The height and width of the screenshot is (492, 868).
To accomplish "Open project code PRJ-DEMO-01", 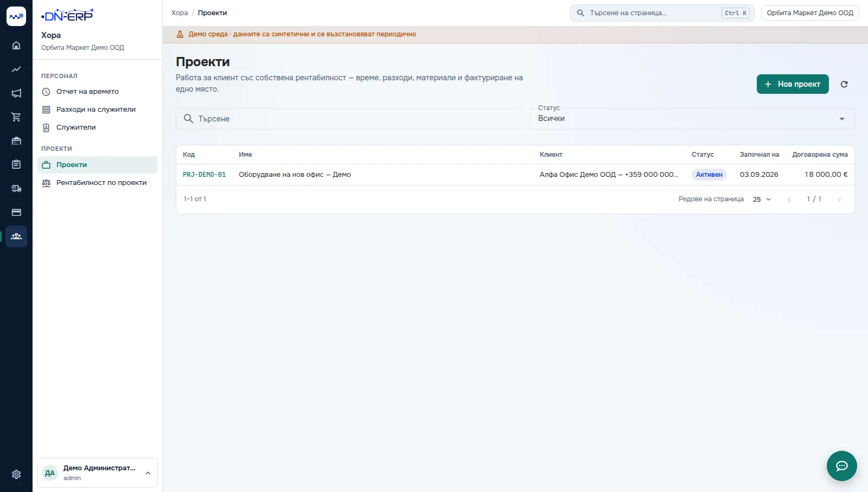I will click(204, 175).
